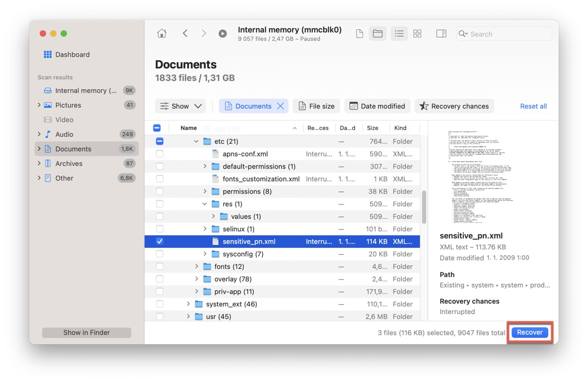Navigate forward with the right arrow
This screenshot has height=383, width=588.
[x=203, y=33]
